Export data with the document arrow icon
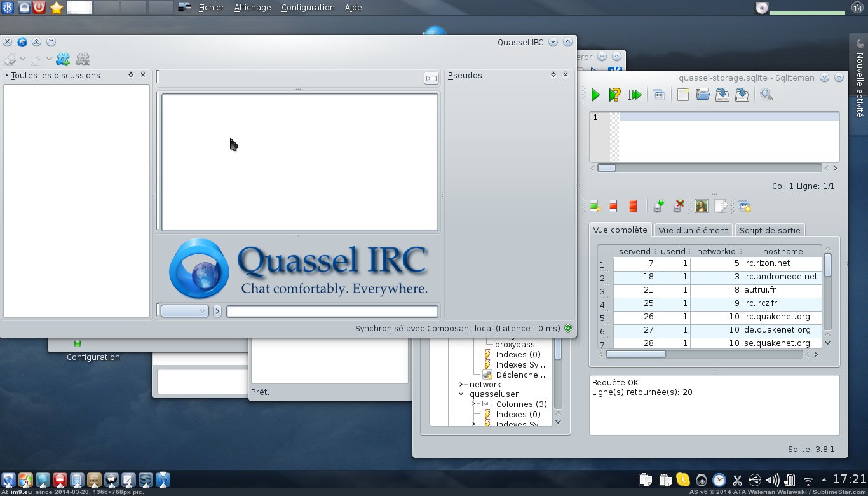This screenshot has width=868, height=496. [x=721, y=206]
